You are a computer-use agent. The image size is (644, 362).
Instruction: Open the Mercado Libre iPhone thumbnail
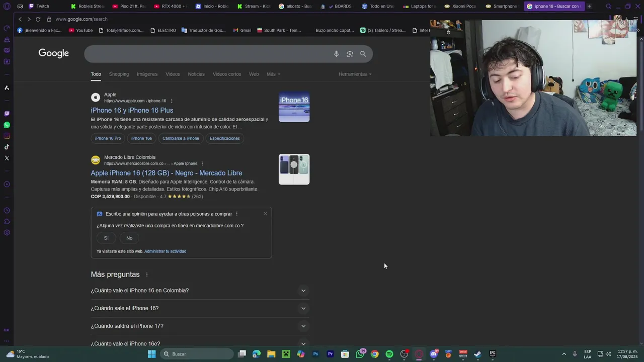(294, 169)
